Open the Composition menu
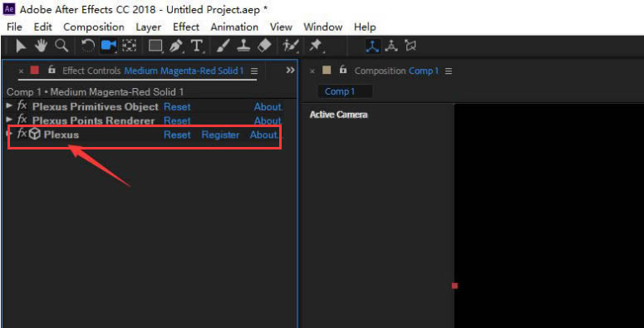The width and height of the screenshot is (644, 328). (94, 27)
